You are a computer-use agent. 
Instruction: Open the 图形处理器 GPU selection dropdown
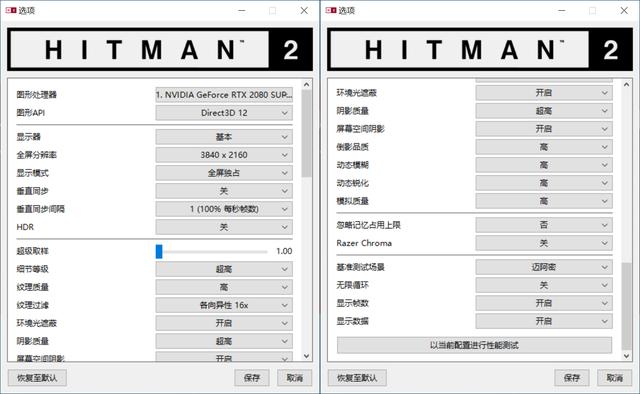tap(224, 95)
